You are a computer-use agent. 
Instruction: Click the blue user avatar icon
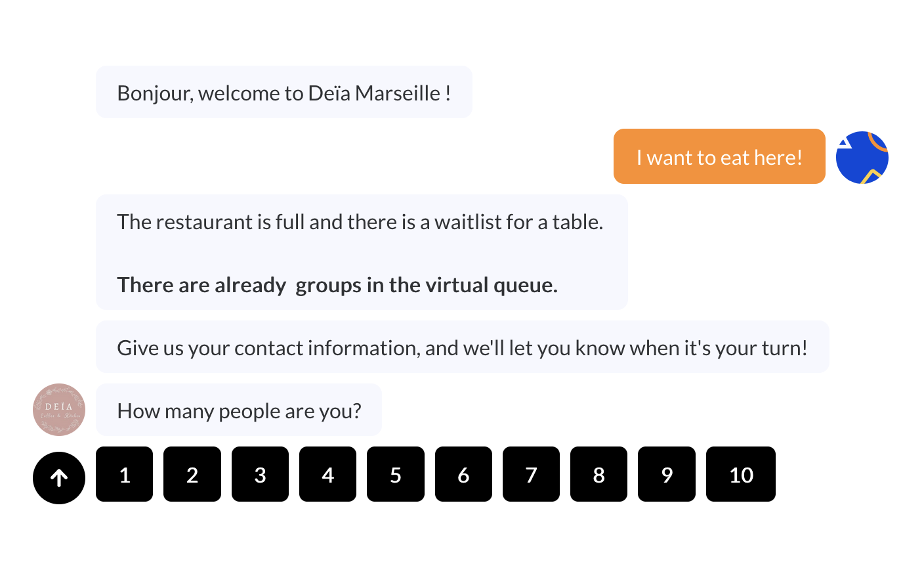coord(862,158)
